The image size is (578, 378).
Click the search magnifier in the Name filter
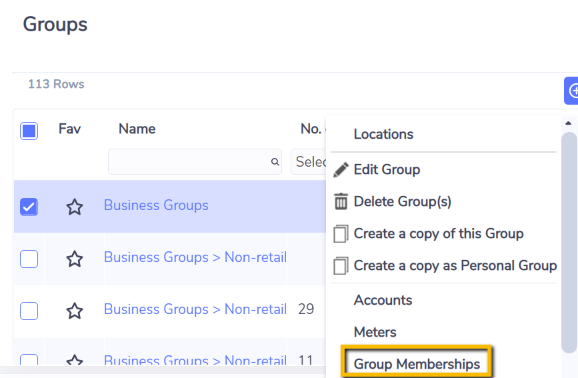[x=275, y=162]
